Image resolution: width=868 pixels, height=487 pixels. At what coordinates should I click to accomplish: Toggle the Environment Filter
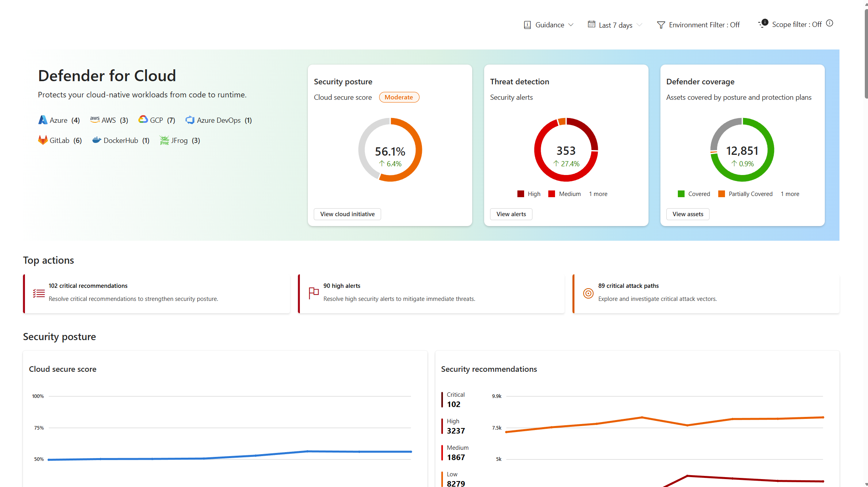coord(698,25)
